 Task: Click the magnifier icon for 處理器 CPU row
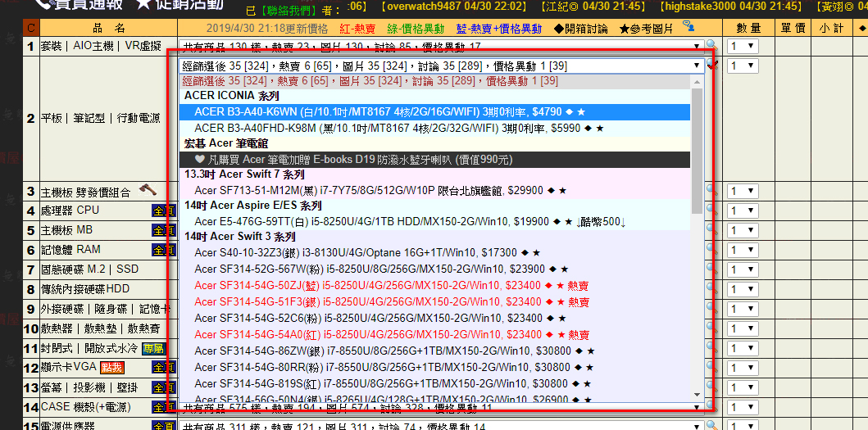click(x=712, y=210)
